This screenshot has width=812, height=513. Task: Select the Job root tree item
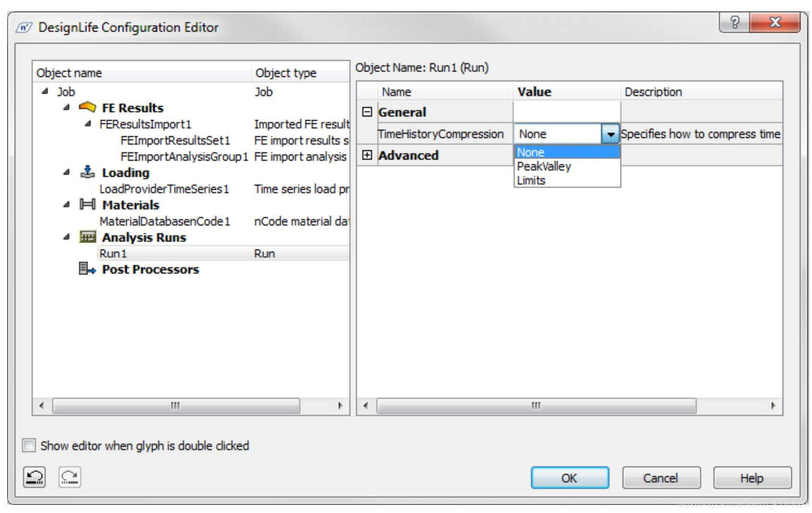click(x=66, y=91)
